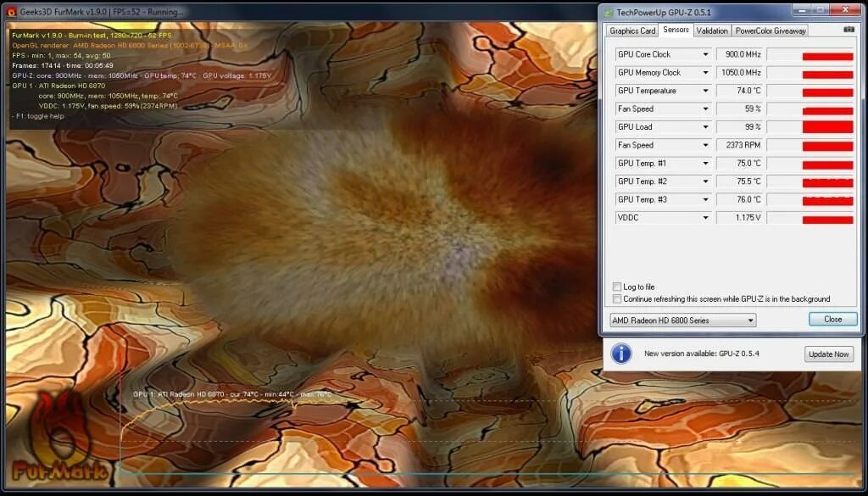The width and height of the screenshot is (868, 496).
Task: Click the 2373 RPM fan speed value
Action: pos(741,145)
